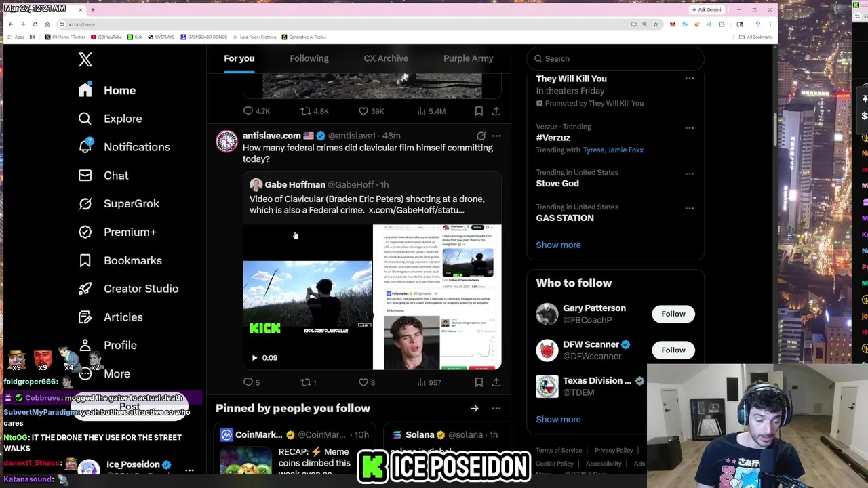Viewport: 868px width, 488px height.
Task: Like the antislave post with 8 likes
Action: click(363, 382)
